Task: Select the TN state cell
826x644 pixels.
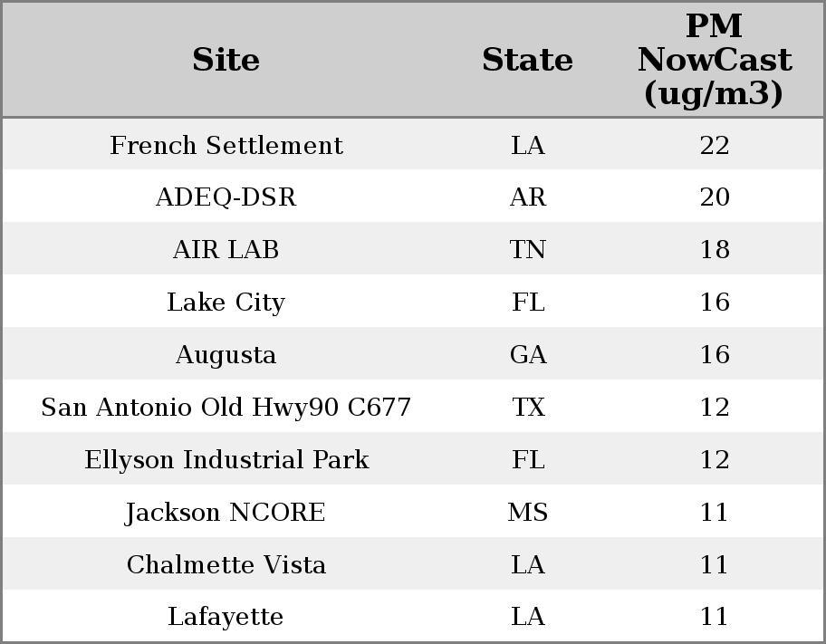Action: (528, 250)
